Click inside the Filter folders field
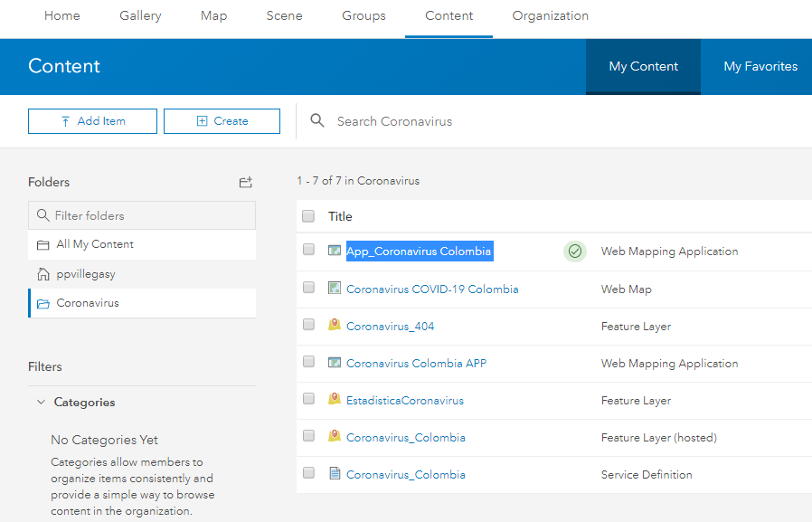This screenshot has width=812, height=522. pyautogui.click(x=142, y=214)
